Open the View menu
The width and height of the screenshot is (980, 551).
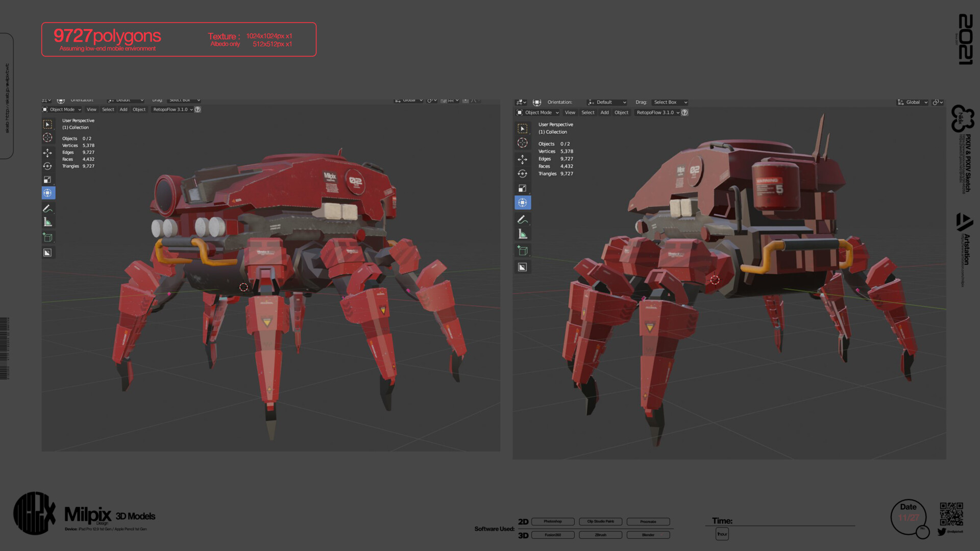[91, 110]
